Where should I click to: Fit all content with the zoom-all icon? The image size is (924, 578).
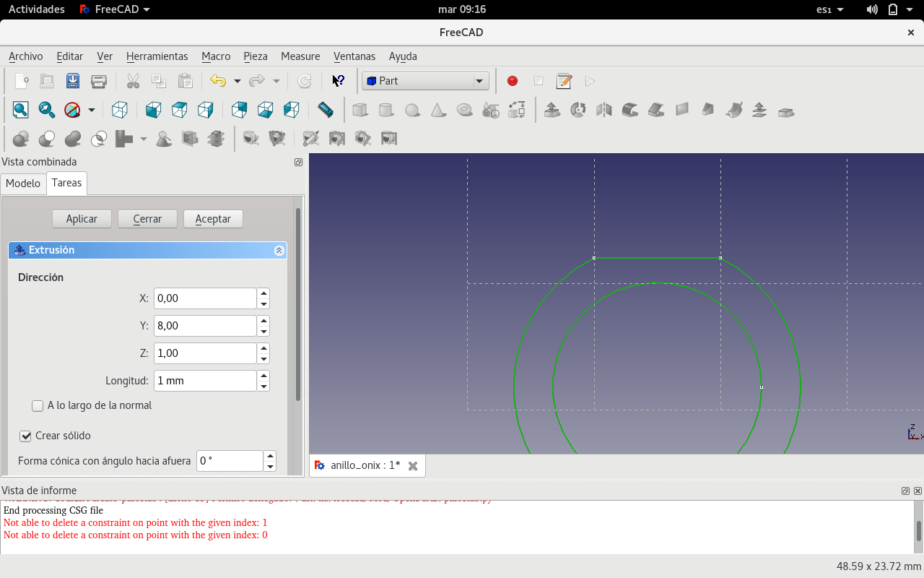coord(20,110)
